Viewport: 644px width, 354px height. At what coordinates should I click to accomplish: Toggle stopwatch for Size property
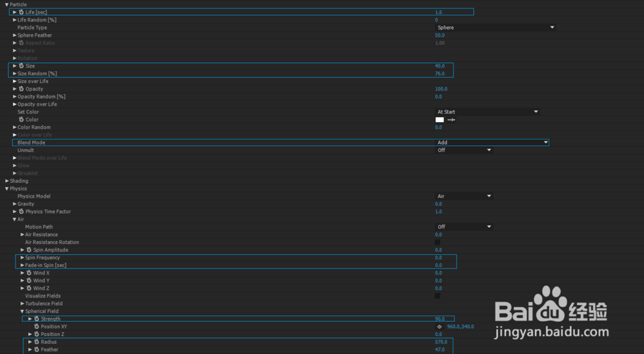(21, 66)
